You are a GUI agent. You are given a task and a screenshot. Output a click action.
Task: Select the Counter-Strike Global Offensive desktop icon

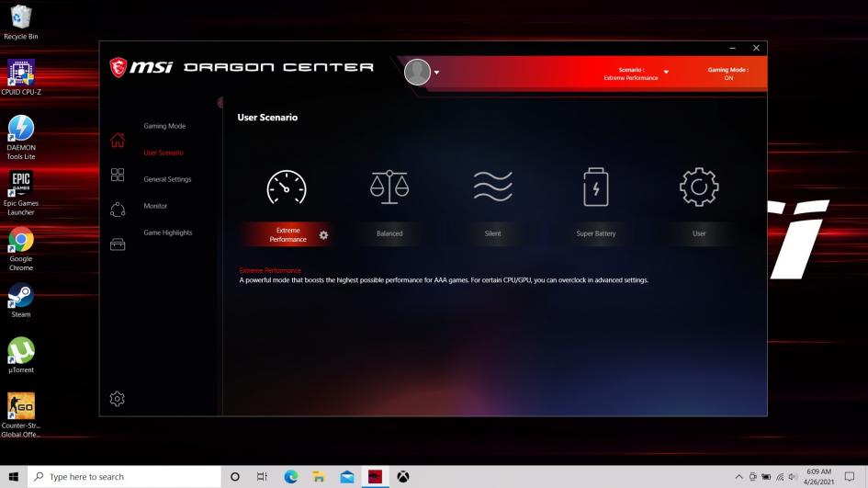(20, 414)
